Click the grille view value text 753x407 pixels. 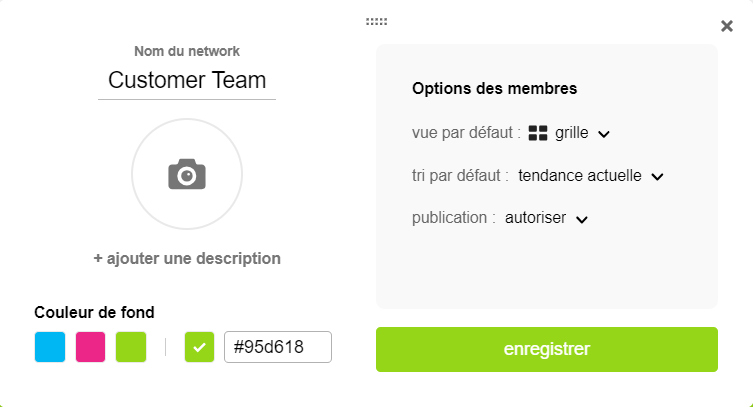[571, 133]
